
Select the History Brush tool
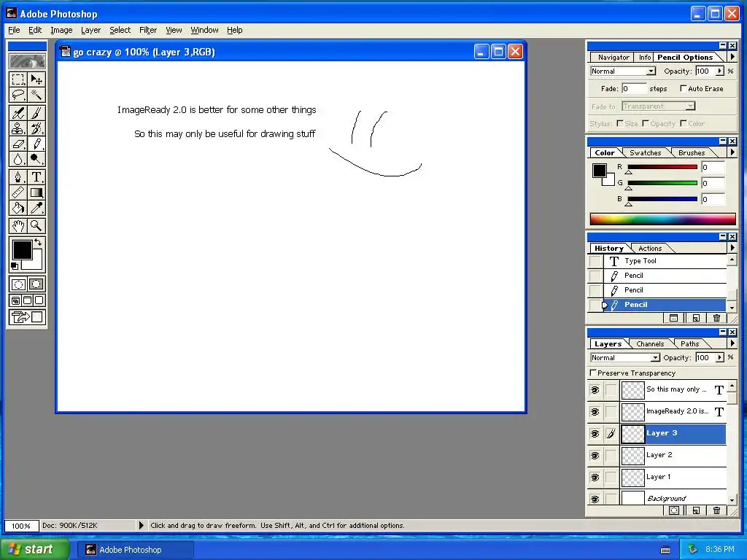36,128
